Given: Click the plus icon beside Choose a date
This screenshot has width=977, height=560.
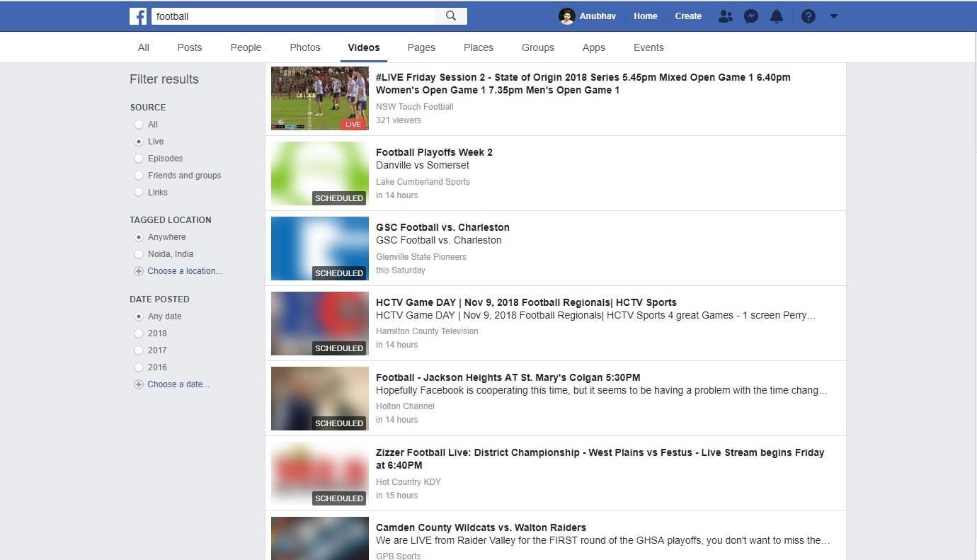Looking at the screenshot, I should (139, 384).
